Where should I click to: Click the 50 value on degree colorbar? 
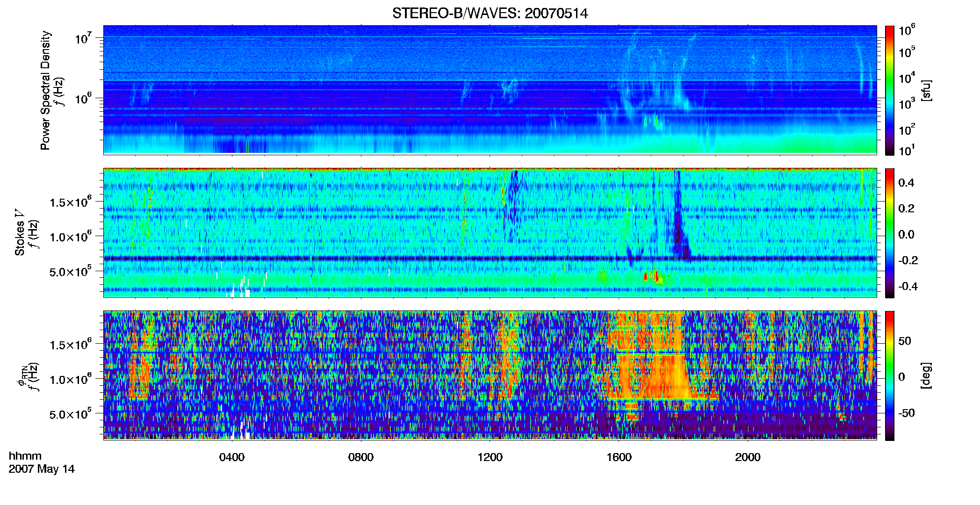(905, 341)
